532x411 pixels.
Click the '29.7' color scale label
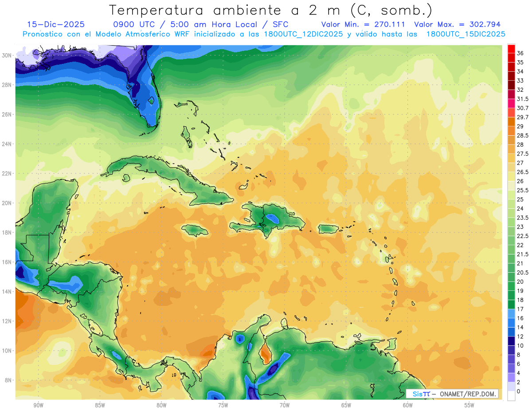pyautogui.click(x=523, y=117)
